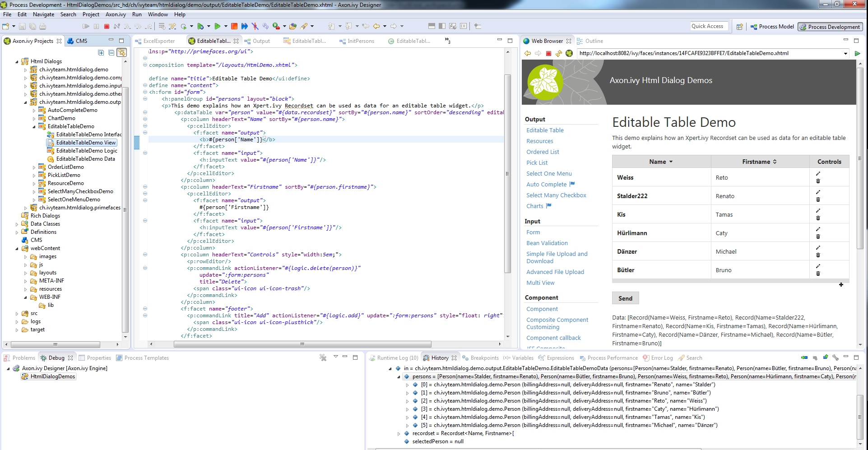Open the Ordered List demo link

click(x=543, y=152)
